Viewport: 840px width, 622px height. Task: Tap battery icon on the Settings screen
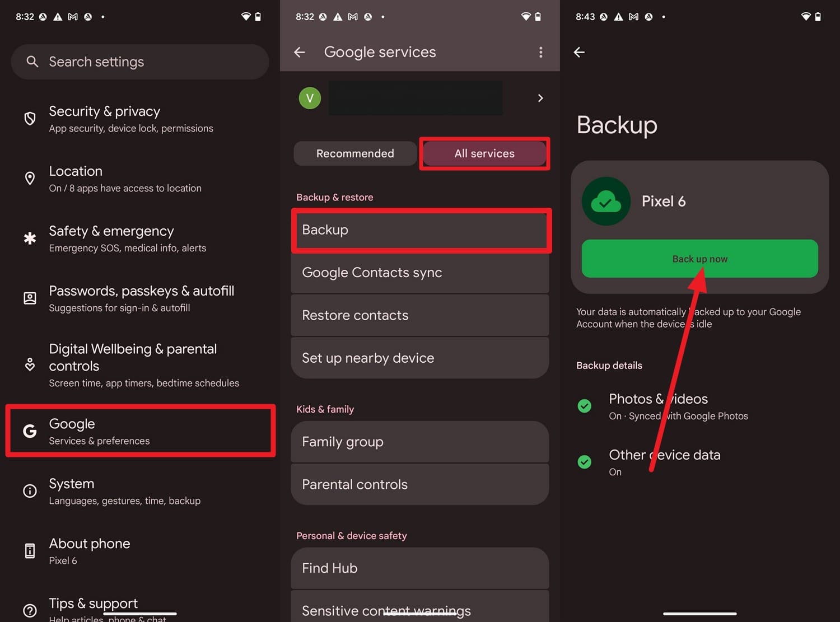coord(258,17)
